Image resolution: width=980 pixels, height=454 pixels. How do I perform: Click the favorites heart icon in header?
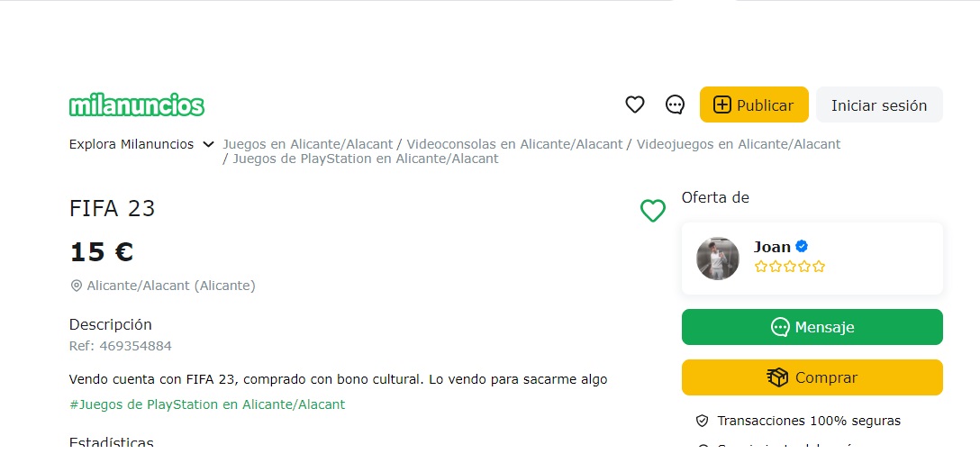point(635,104)
